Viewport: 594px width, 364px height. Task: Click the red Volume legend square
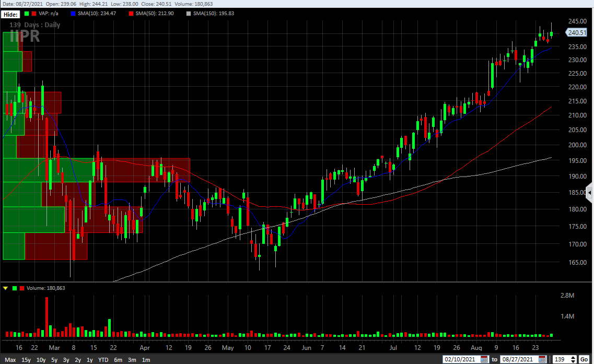(x=21, y=288)
